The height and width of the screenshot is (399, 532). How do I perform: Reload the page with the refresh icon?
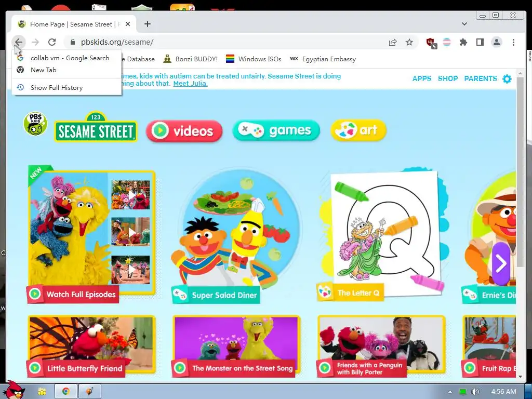tap(52, 42)
